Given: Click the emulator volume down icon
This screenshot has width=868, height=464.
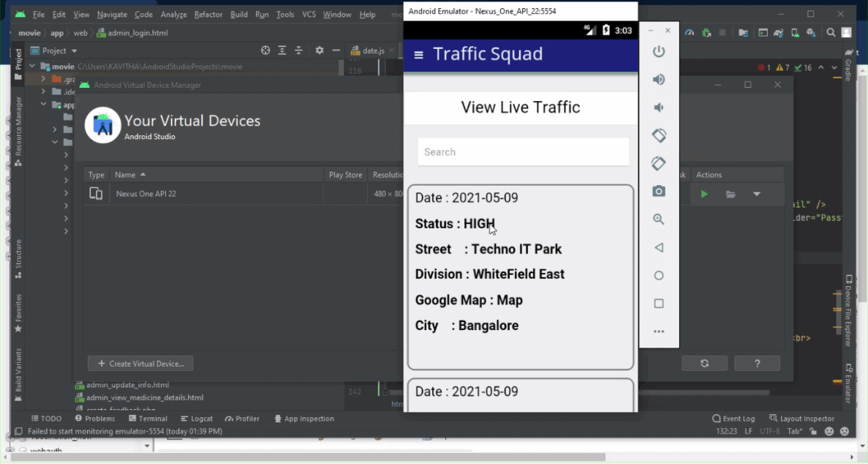Looking at the screenshot, I should pos(659,108).
